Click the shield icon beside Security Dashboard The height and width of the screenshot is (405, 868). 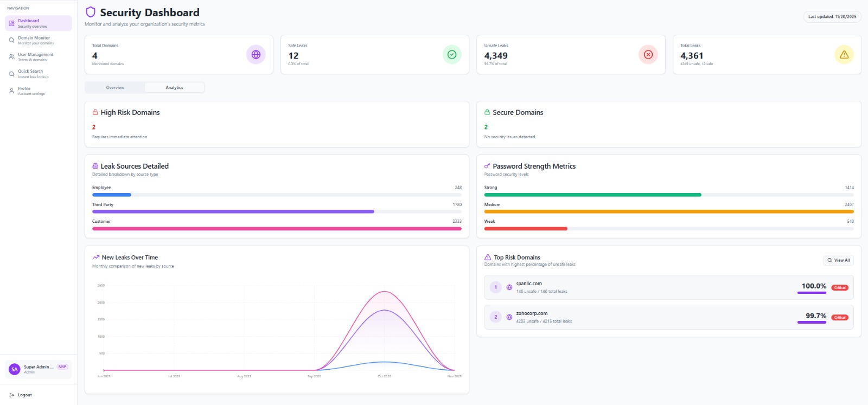[91, 12]
